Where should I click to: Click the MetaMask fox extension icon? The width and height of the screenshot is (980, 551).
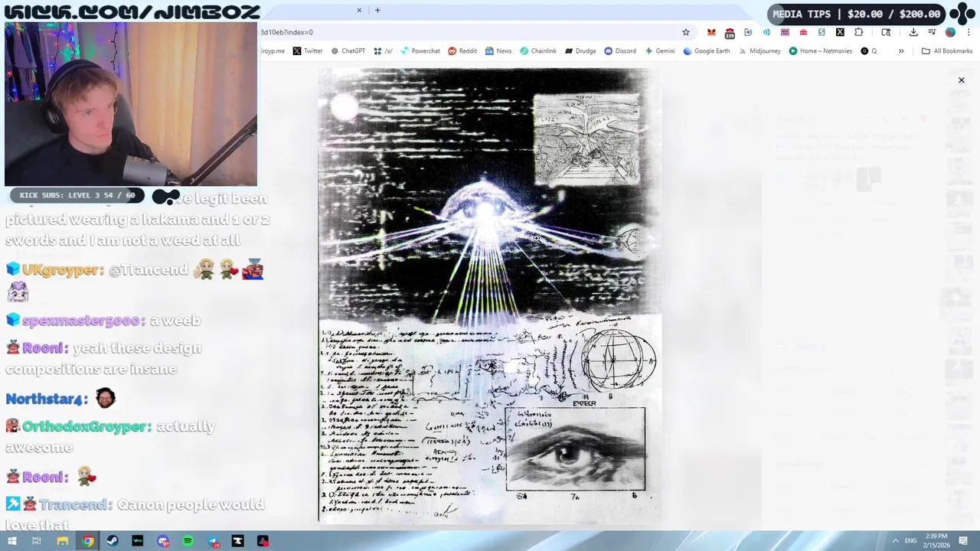coord(711,32)
